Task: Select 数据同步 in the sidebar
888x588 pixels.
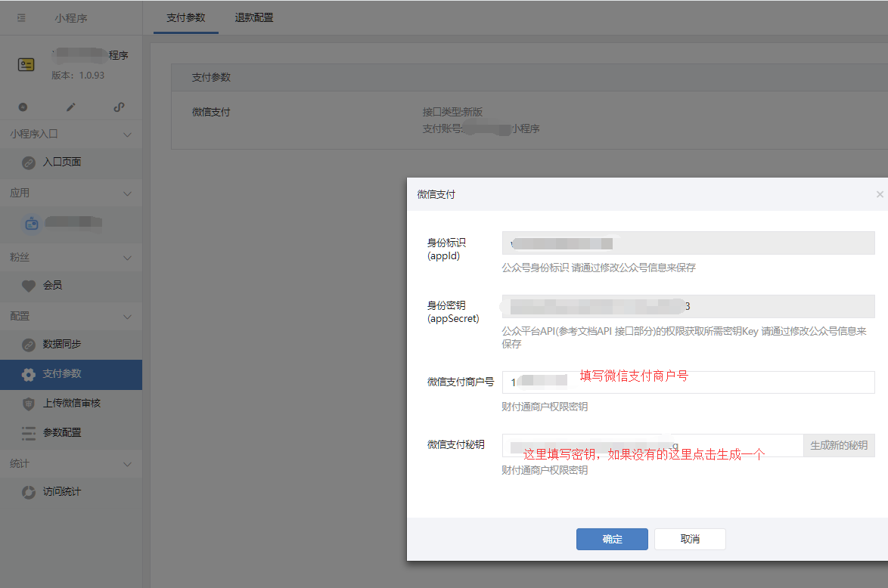Action: 61,344
